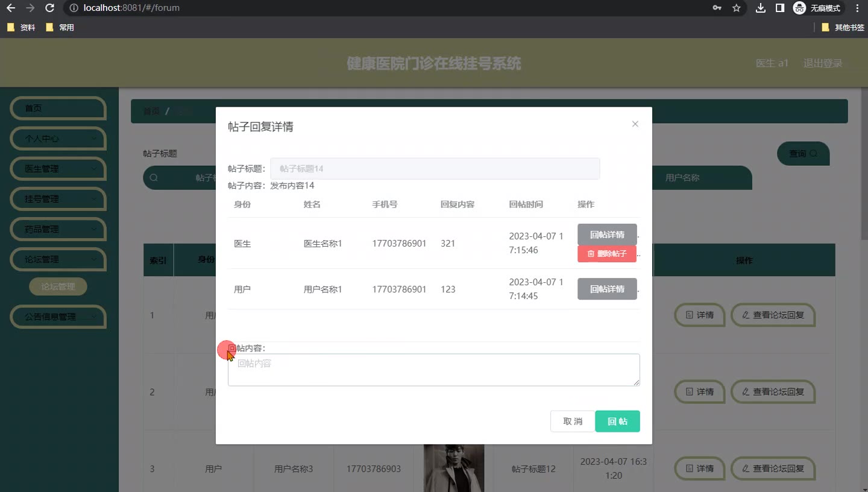This screenshot has width=868, height=492.
Task: Click the 查询 search button
Action: click(803, 154)
